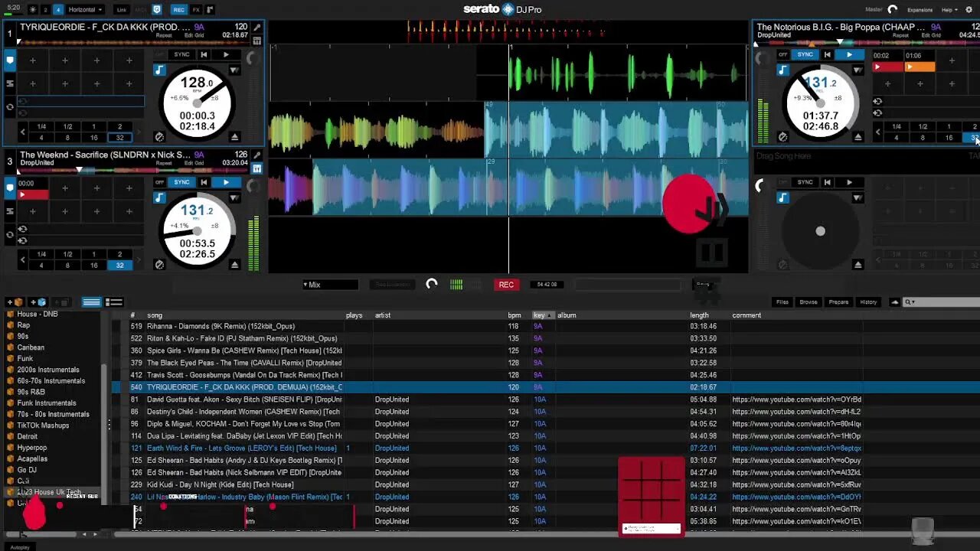Trigger the orange cue point at 01:06

(920, 67)
